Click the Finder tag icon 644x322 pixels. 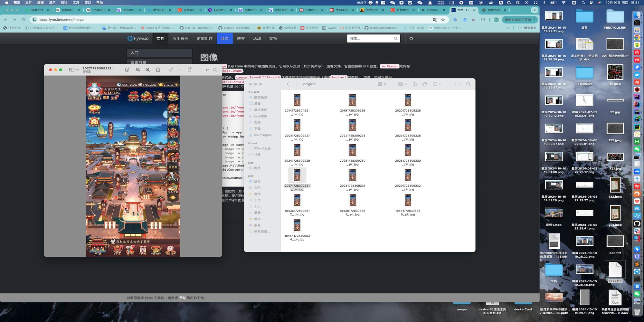[425, 84]
